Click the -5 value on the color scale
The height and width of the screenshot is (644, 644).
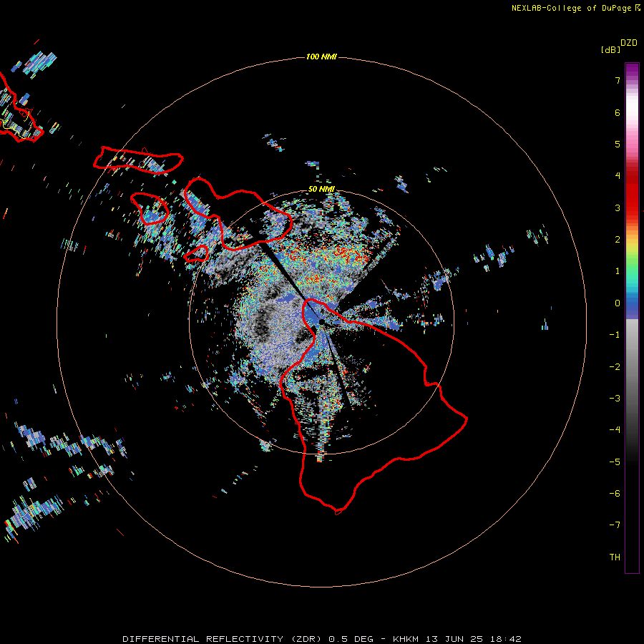[x=615, y=462]
